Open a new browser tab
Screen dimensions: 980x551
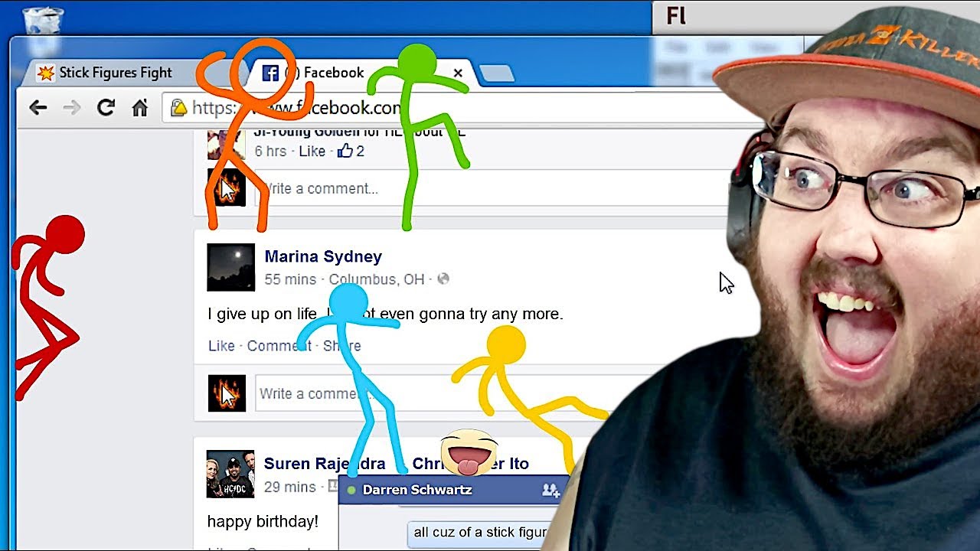pos(496,73)
